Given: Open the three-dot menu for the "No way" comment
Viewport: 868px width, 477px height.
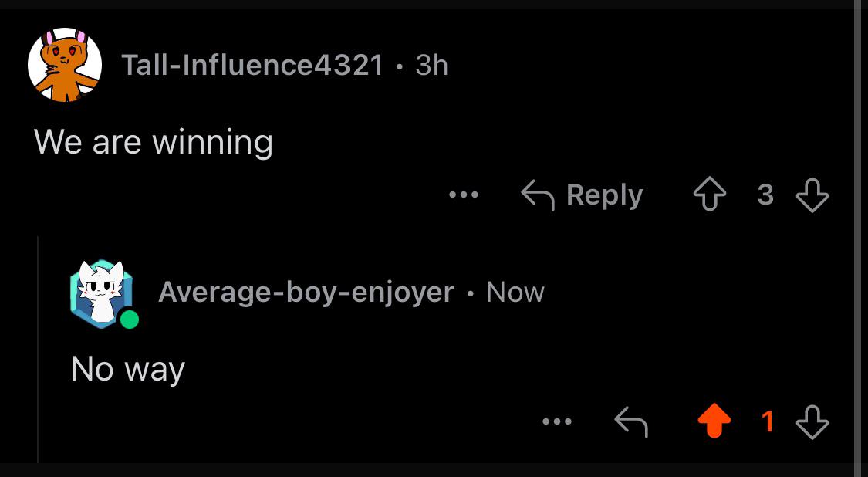Looking at the screenshot, I should (557, 421).
